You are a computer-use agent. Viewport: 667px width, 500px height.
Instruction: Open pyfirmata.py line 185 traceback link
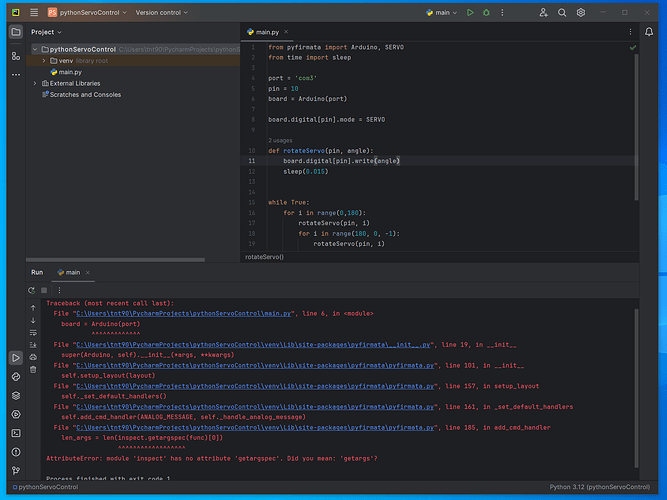tap(255, 428)
